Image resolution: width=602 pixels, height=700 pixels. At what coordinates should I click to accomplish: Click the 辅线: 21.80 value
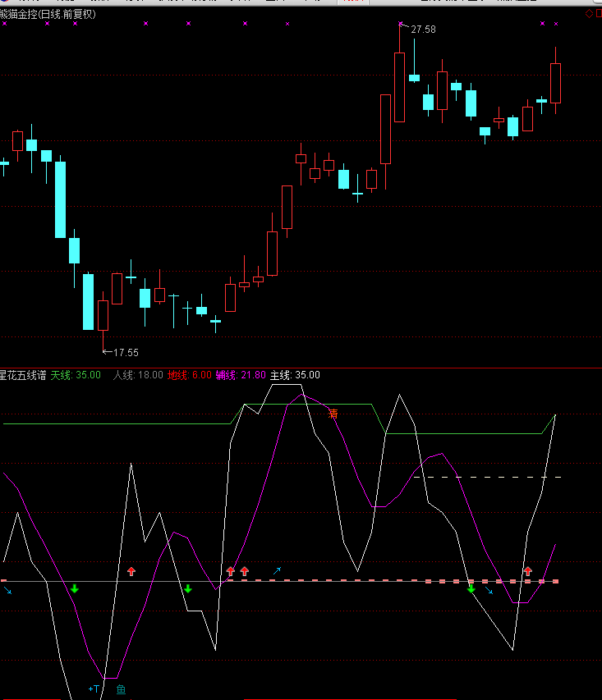tap(241, 375)
